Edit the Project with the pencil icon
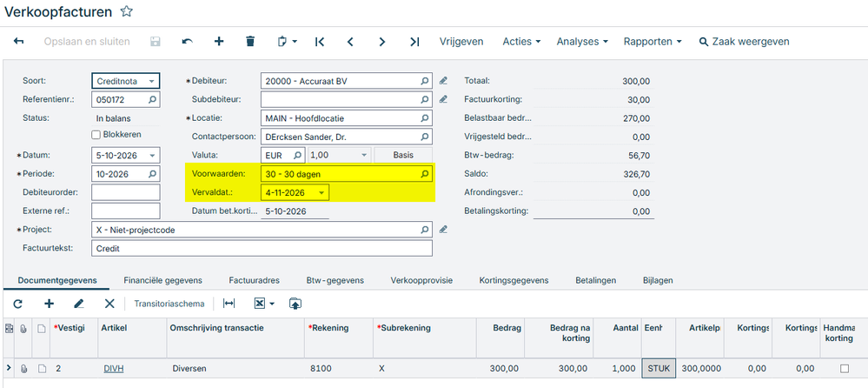 click(443, 230)
